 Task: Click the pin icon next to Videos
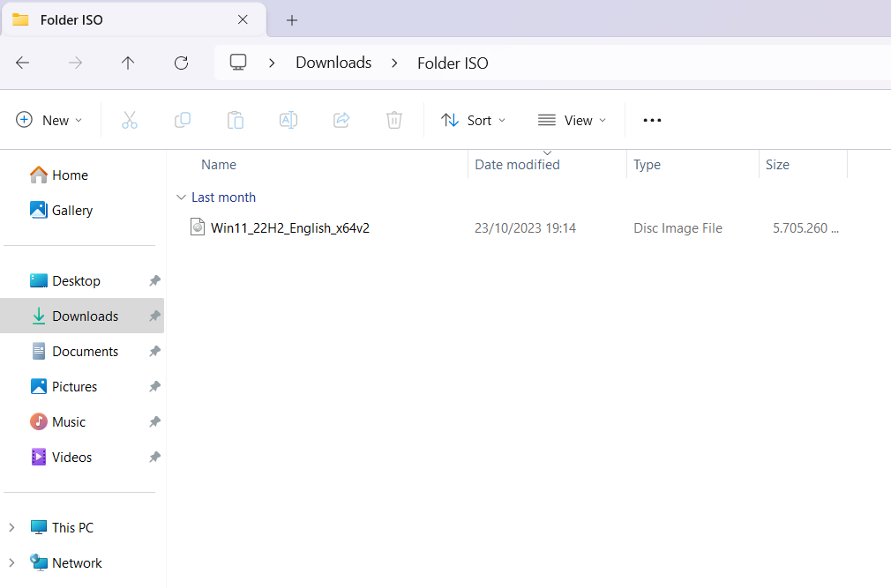pyautogui.click(x=154, y=457)
